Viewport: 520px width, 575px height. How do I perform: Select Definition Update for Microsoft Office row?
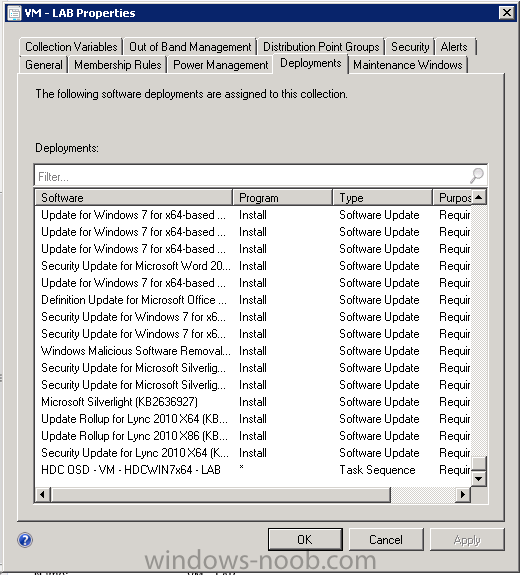point(253,300)
